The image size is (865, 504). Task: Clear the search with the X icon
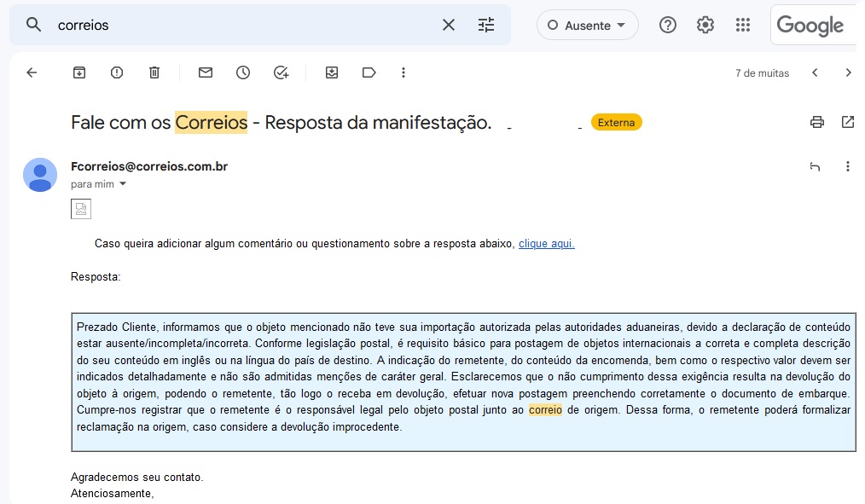pos(449,25)
